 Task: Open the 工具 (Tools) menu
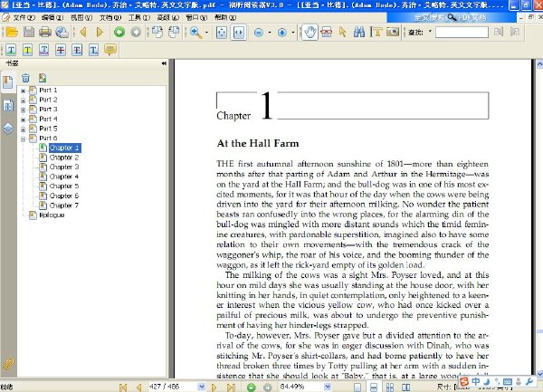[139, 17]
